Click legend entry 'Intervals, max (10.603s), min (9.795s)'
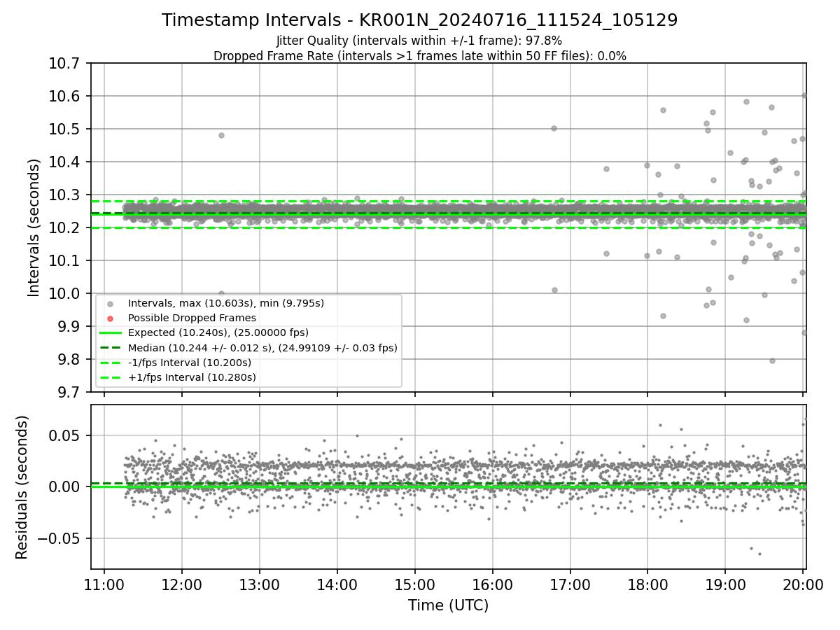840x630 pixels. 226,303
